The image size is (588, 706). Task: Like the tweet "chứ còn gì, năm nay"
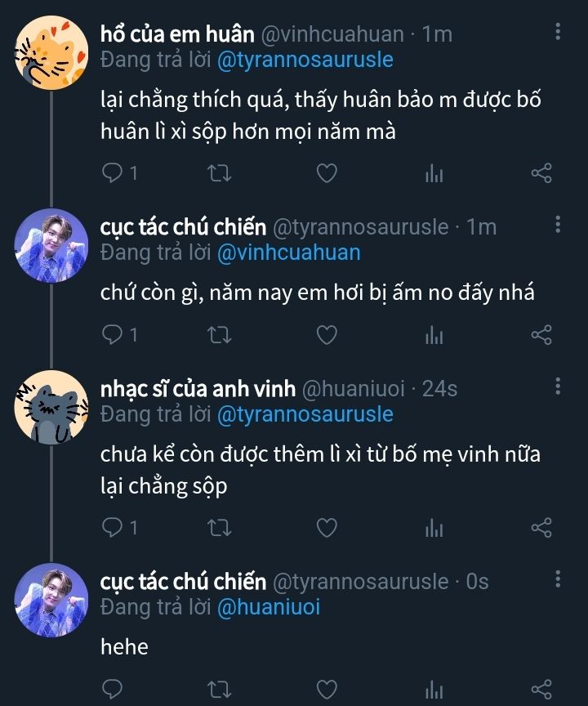tap(327, 335)
